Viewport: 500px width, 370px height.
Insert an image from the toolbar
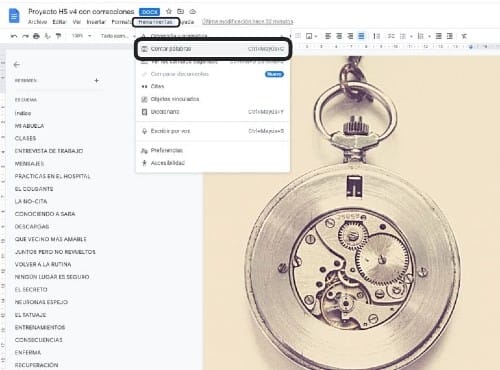tap(309, 36)
